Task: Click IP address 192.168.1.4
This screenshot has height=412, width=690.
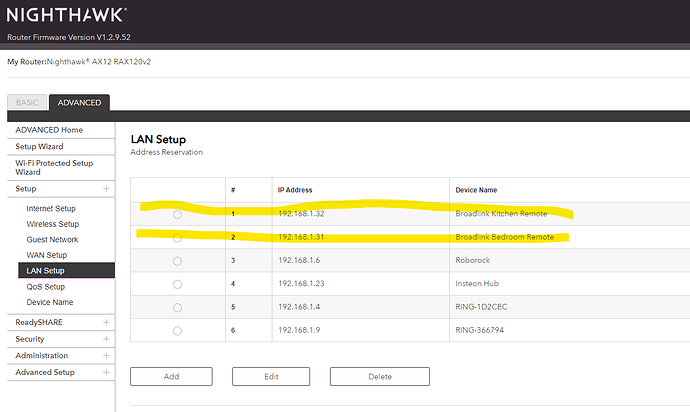Action: click(x=299, y=307)
